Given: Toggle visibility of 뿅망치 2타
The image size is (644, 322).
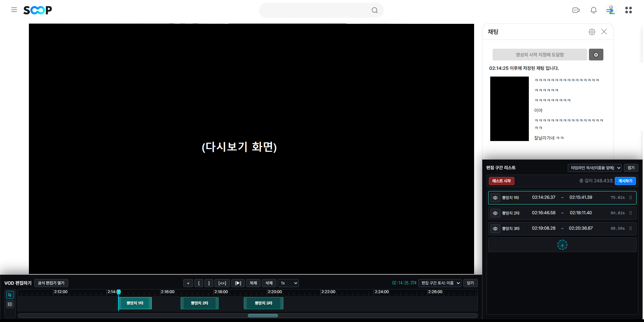Looking at the screenshot, I should (x=495, y=213).
